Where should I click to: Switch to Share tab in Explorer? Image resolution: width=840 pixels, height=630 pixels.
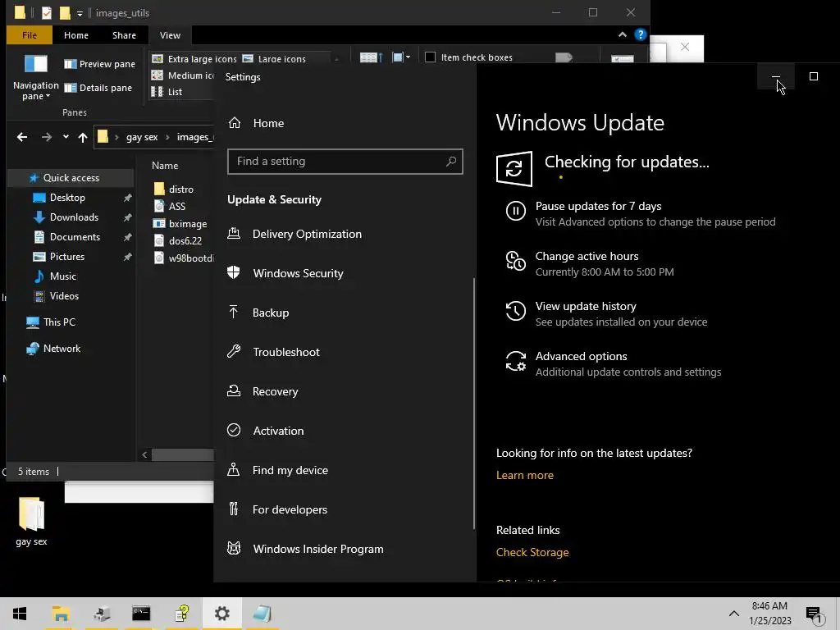coord(124,35)
